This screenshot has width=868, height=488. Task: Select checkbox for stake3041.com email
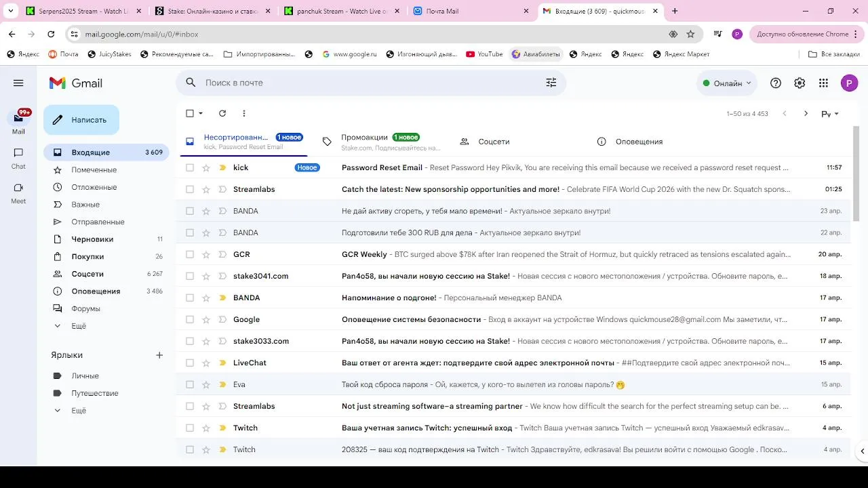click(190, 276)
